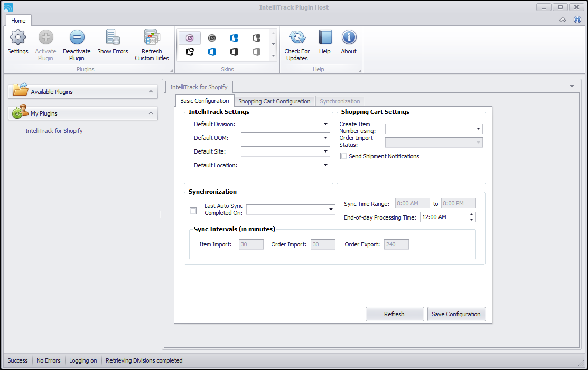
Task: Click 'Logging on' in the status bar
Action: [83, 360]
